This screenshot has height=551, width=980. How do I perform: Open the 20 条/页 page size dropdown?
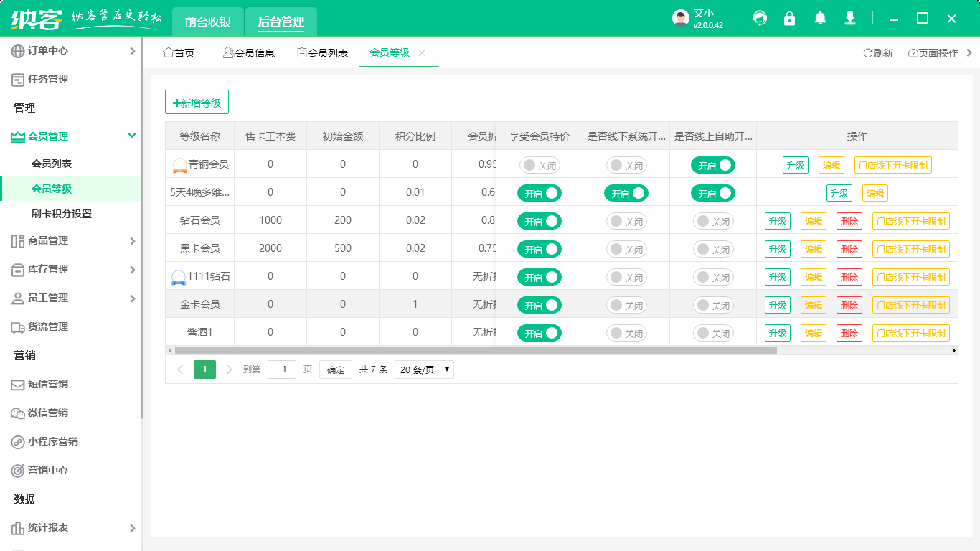click(x=424, y=370)
